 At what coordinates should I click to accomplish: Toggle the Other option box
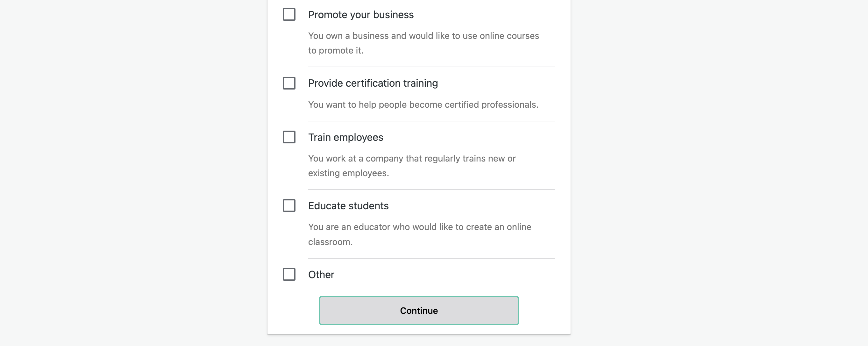click(x=289, y=275)
